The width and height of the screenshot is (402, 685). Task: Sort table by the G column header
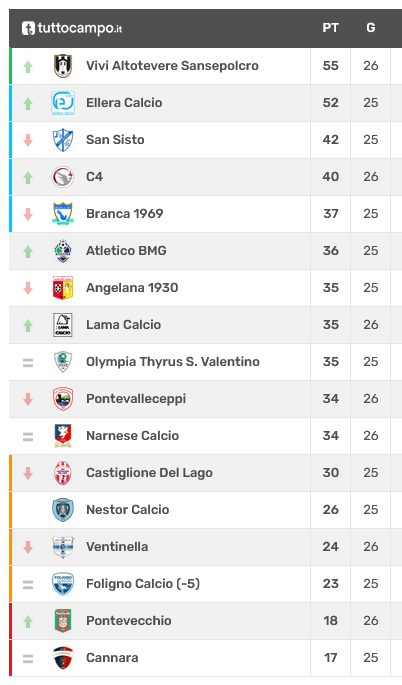[x=371, y=28]
